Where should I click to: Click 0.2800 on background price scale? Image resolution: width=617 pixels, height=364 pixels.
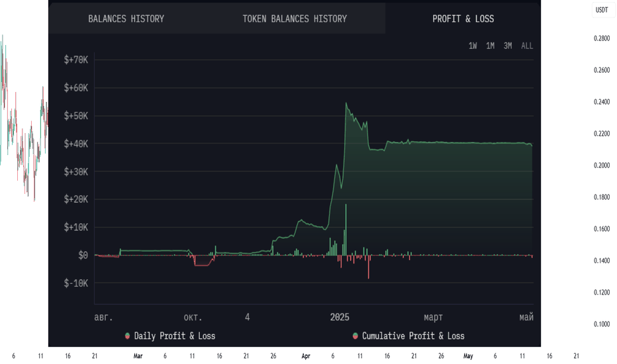[602, 38]
